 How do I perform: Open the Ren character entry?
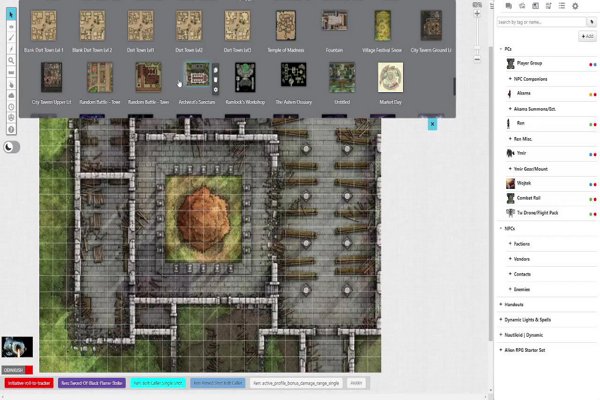pos(550,123)
